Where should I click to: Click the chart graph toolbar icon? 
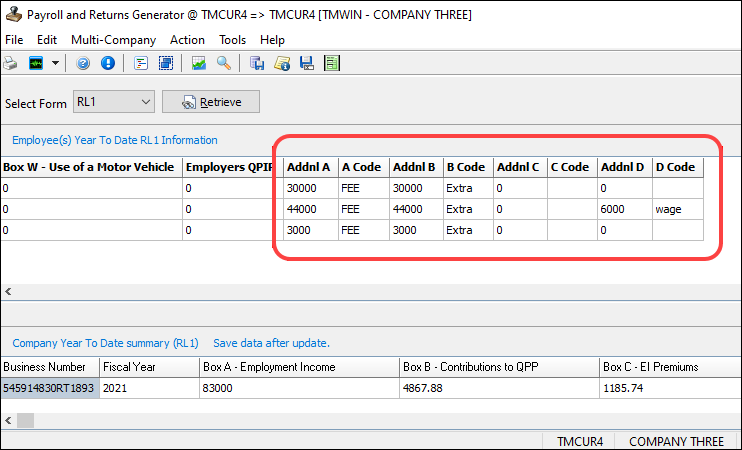[x=199, y=63]
